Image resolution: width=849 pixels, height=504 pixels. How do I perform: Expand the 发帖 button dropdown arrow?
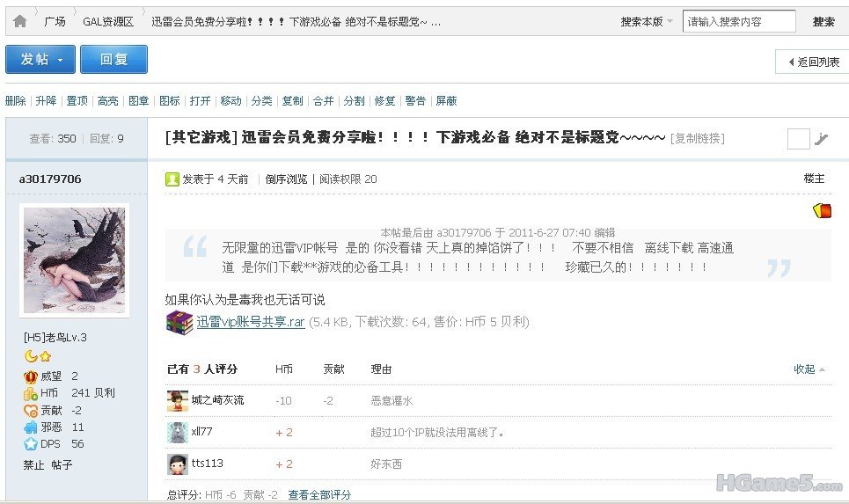click(x=60, y=60)
